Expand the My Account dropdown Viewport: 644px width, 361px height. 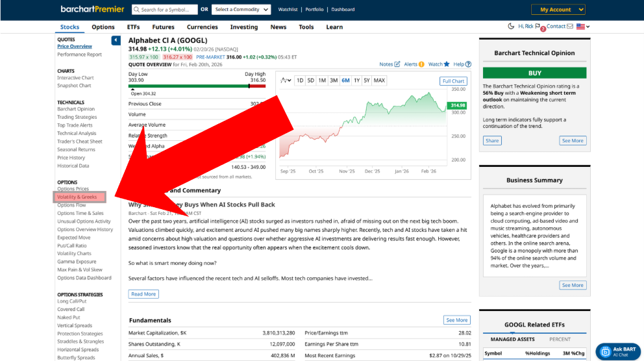[558, 10]
